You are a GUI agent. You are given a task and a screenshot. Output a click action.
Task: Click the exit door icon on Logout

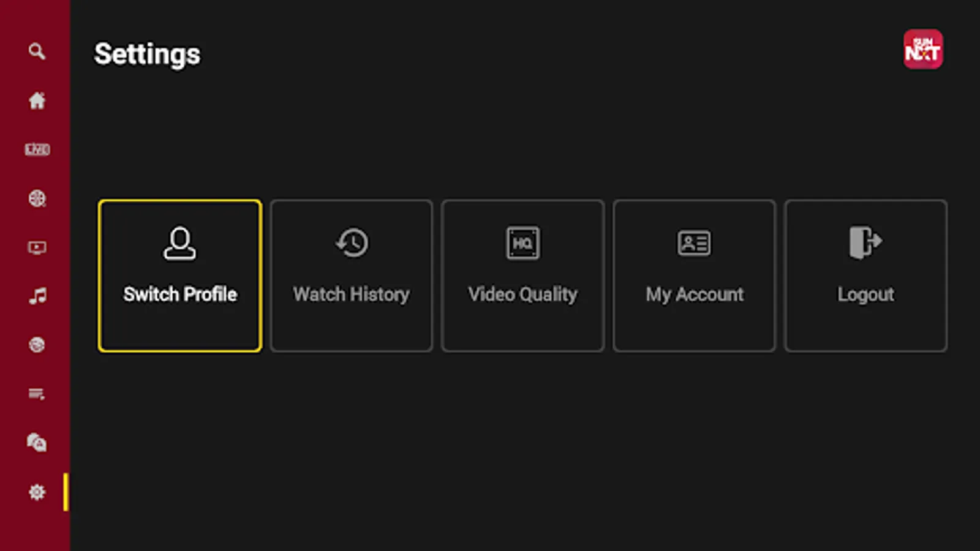tap(865, 242)
